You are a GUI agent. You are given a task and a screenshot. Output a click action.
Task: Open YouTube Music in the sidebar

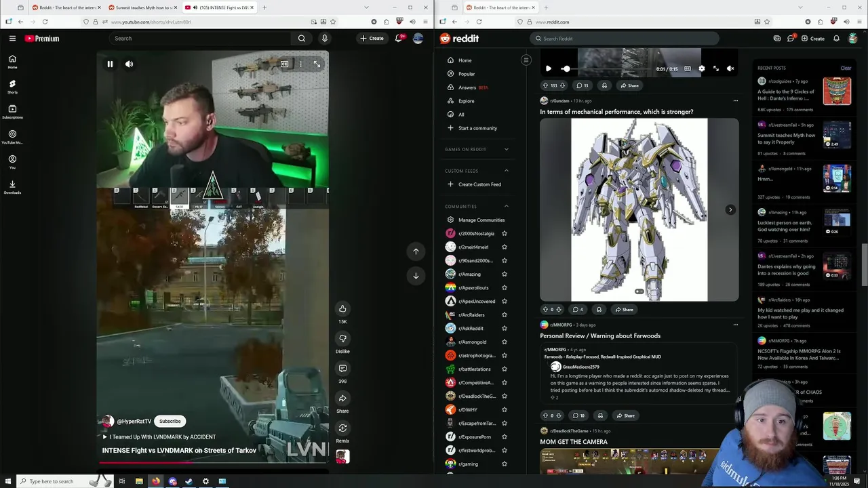12,137
